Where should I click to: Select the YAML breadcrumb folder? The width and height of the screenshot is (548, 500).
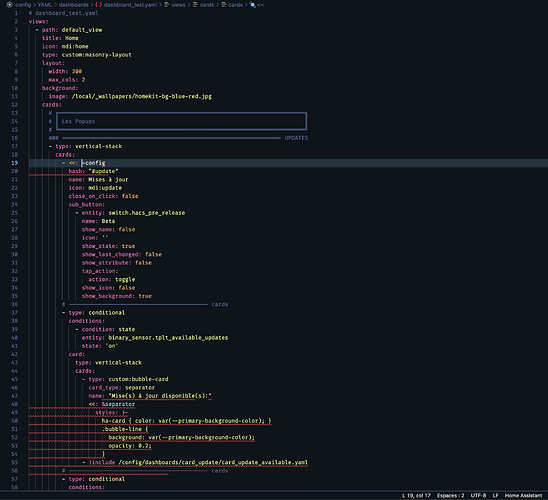point(45,5)
